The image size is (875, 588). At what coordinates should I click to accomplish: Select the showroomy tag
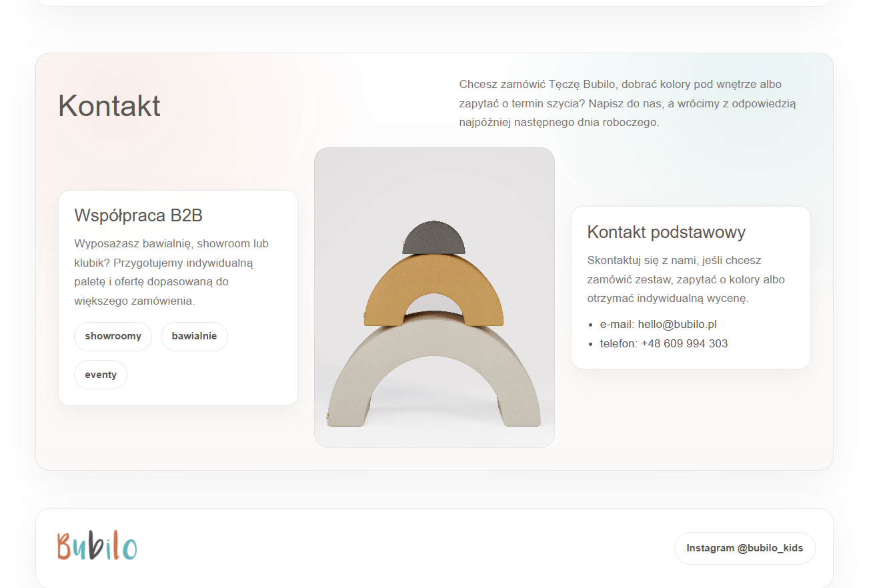113,337
